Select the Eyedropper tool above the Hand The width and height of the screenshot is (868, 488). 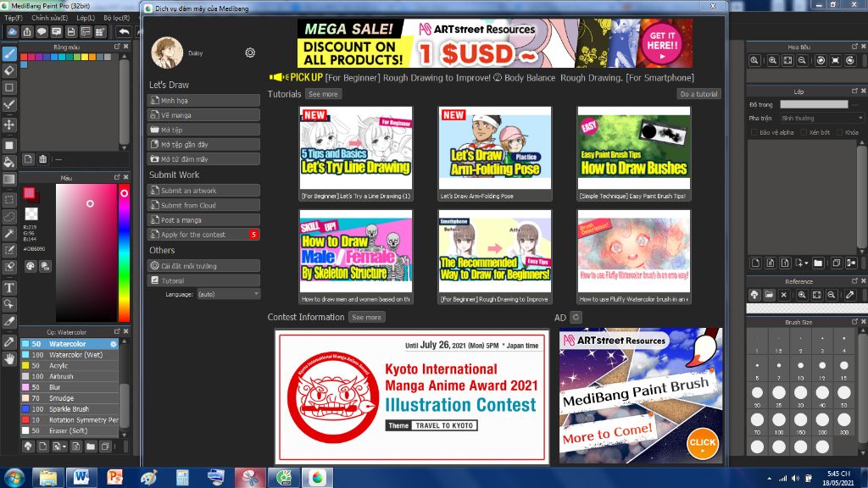click(9, 342)
